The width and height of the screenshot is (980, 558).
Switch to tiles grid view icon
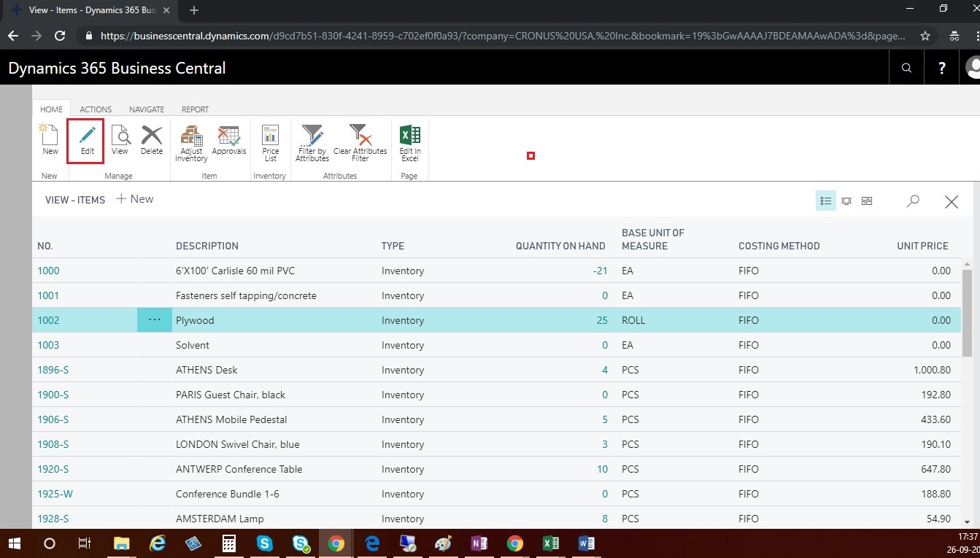point(867,201)
